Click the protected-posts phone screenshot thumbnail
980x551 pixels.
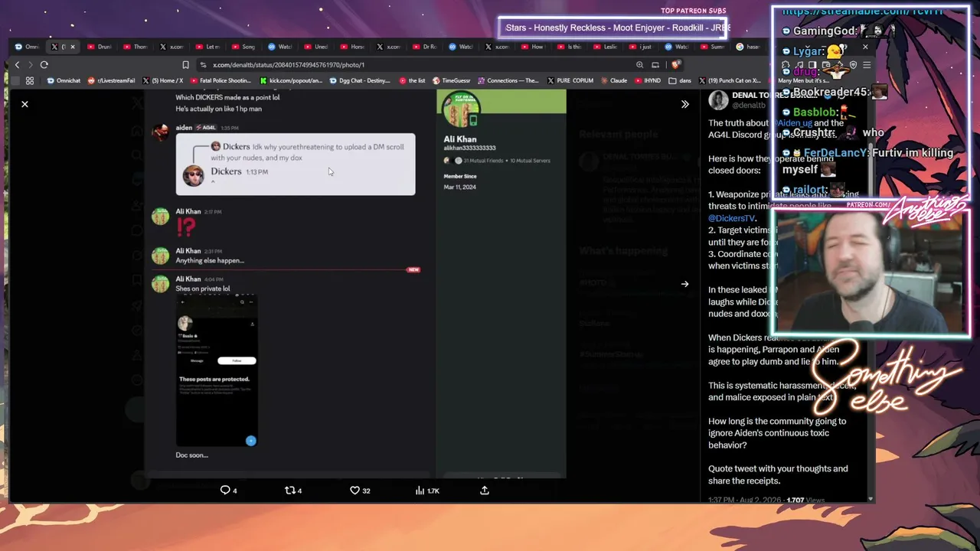(x=217, y=370)
